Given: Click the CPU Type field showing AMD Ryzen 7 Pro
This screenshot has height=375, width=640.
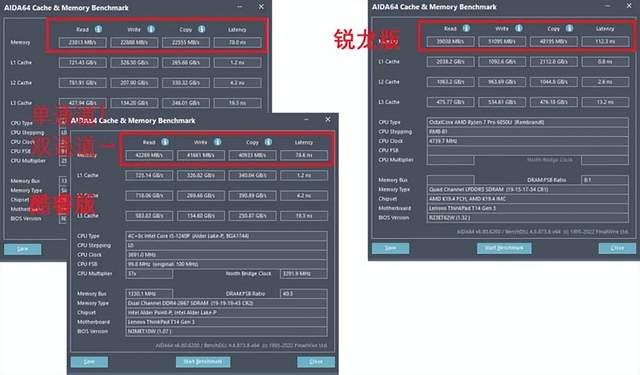Looking at the screenshot, I should [528, 122].
